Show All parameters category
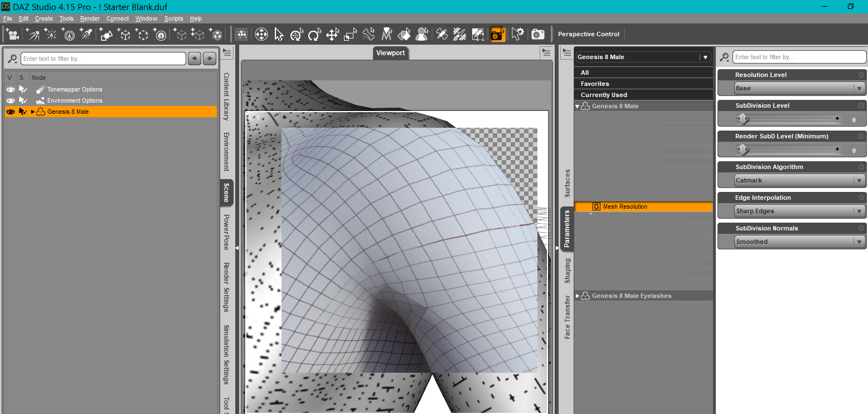 [x=643, y=73]
